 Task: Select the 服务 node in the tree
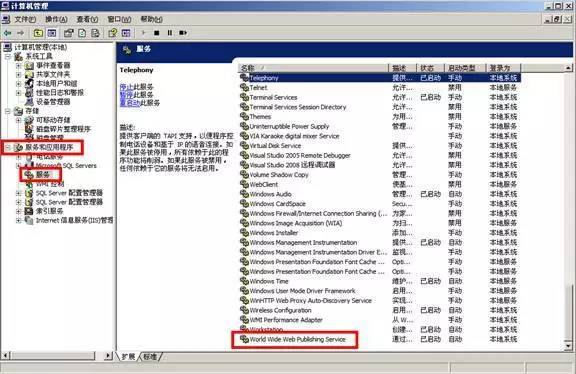(43, 175)
